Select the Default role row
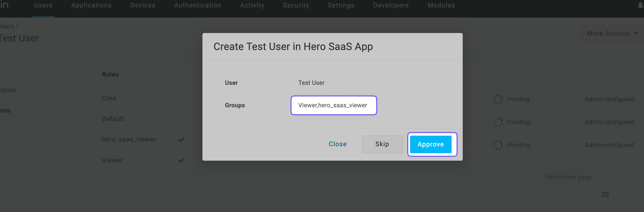644x212 pixels. pos(142,119)
